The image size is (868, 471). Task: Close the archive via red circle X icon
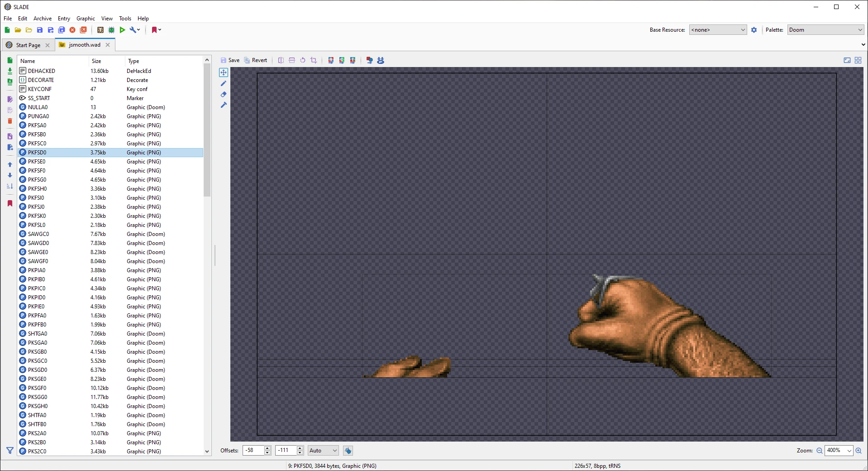coord(72,30)
